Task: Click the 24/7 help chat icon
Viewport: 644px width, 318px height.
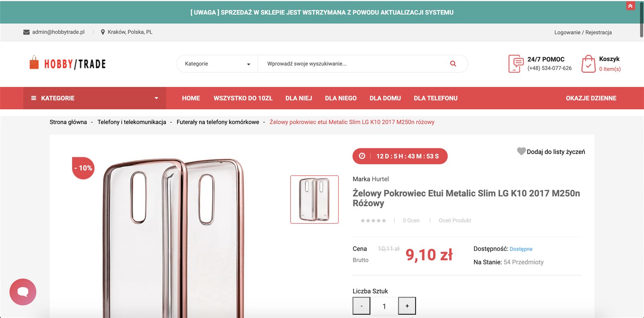Action: point(516,64)
